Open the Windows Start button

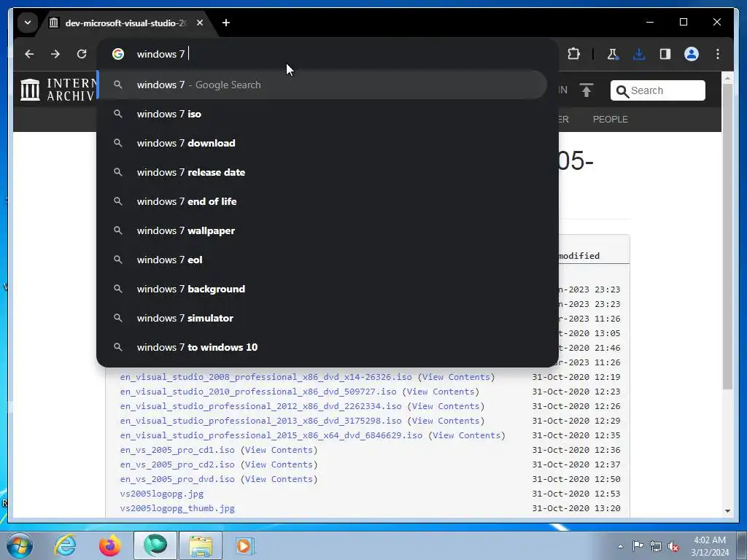tap(19, 545)
